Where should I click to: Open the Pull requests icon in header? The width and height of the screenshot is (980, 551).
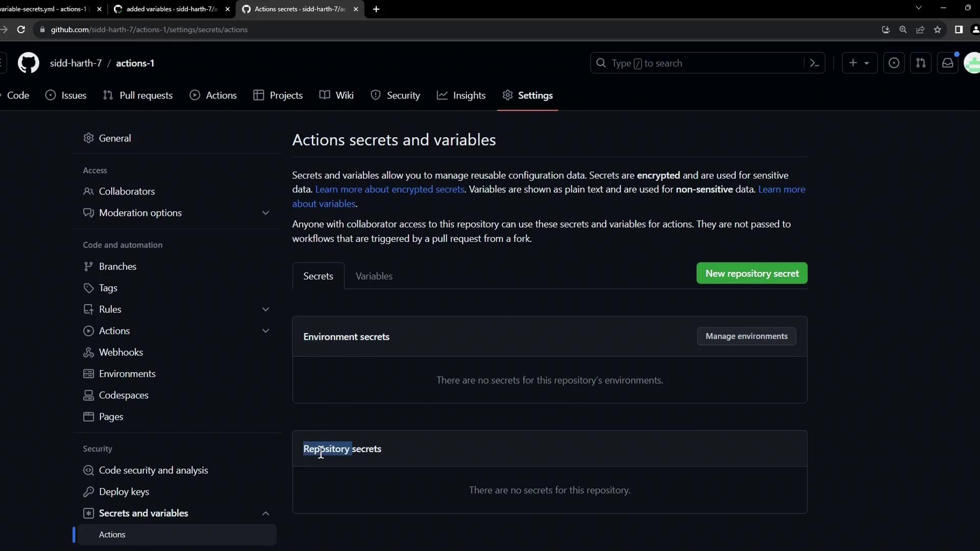coord(921,63)
